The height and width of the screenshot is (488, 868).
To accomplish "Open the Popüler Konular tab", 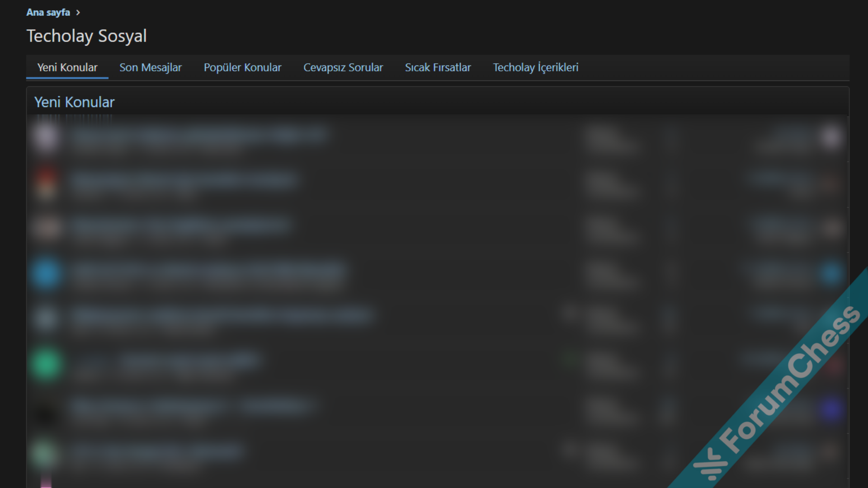I will (x=242, y=68).
